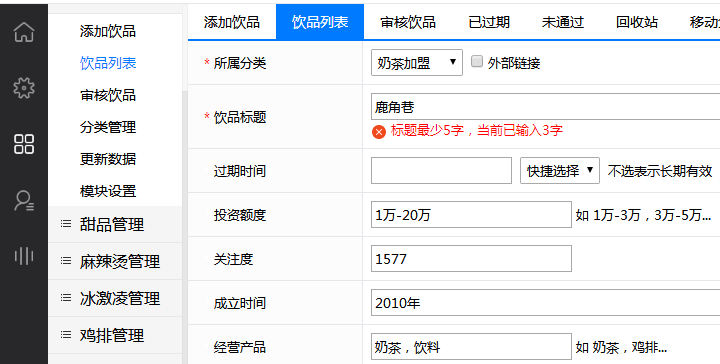
Task: Open the home icon in dark sidebar
Action: (24, 32)
